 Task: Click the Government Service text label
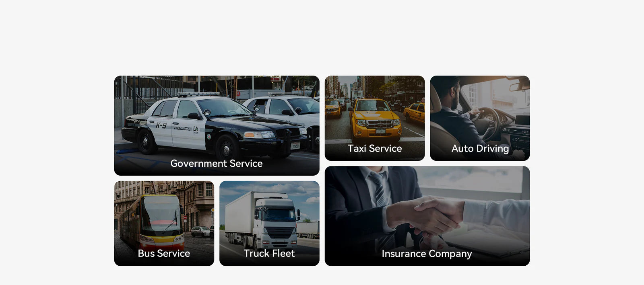[217, 164]
